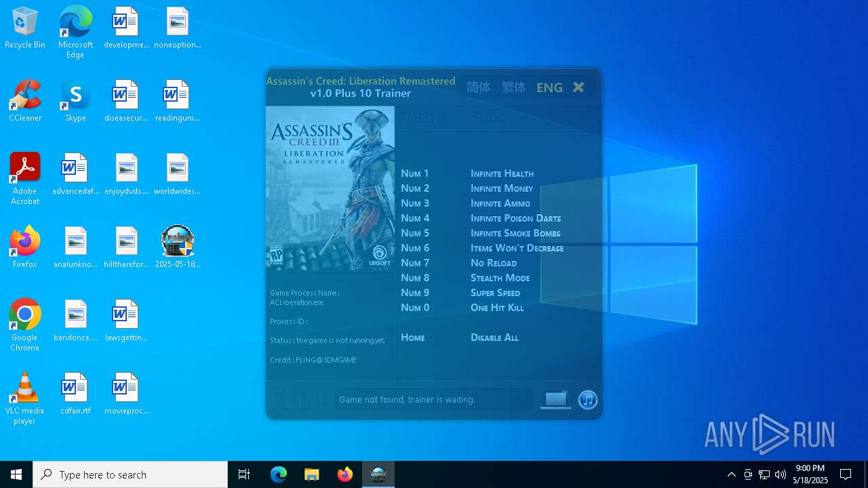Screen dimensions: 868x488
Task: Toggle One Hit Kill cheat
Action: click(x=497, y=308)
